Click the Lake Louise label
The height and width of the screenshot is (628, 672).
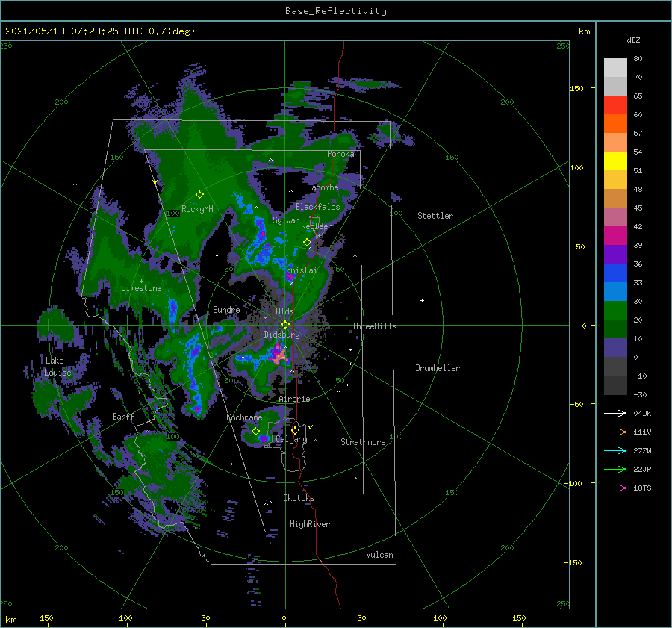click(x=57, y=367)
